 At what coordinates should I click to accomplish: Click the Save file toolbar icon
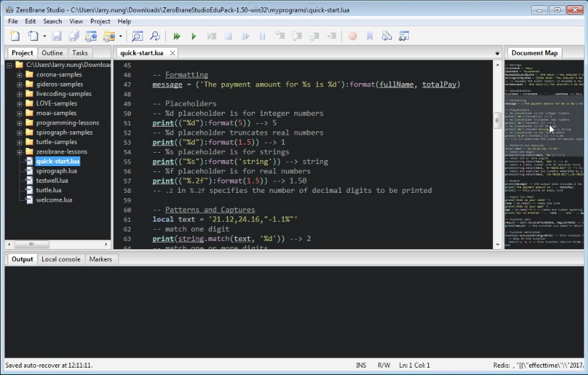57,36
